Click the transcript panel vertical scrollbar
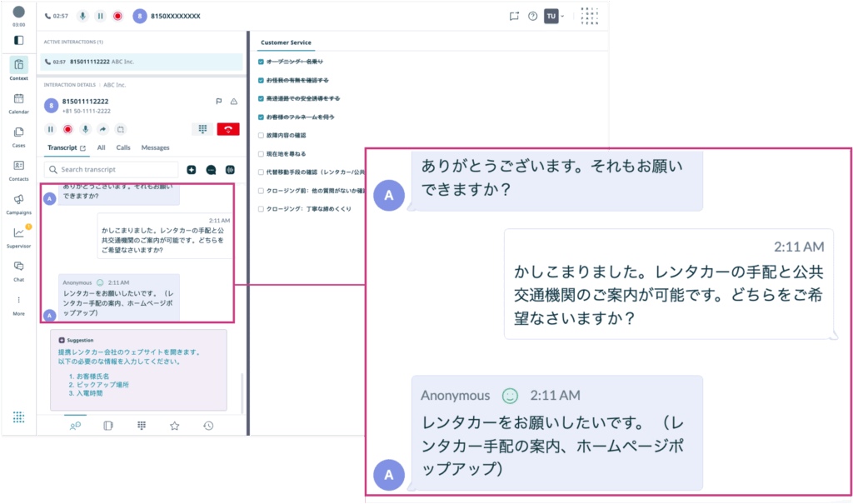 point(242,393)
